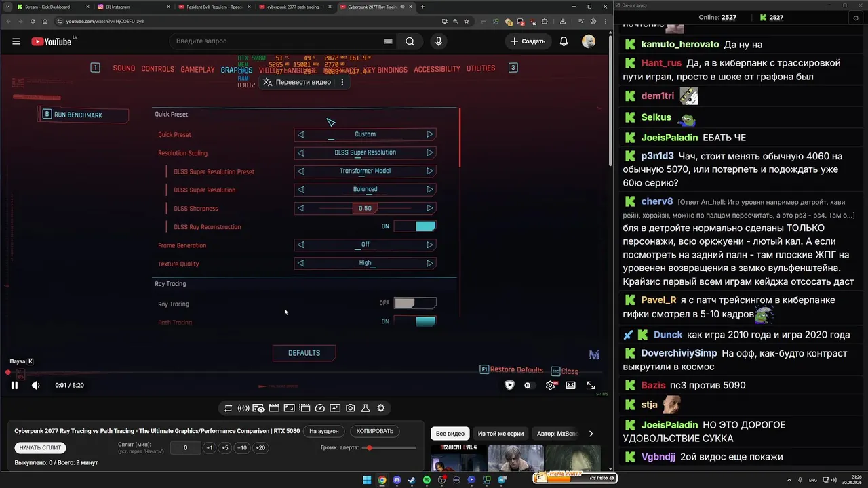This screenshot has height=488, width=868.
Task: Expand more filter chips with right chevron
Action: pyautogui.click(x=591, y=434)
